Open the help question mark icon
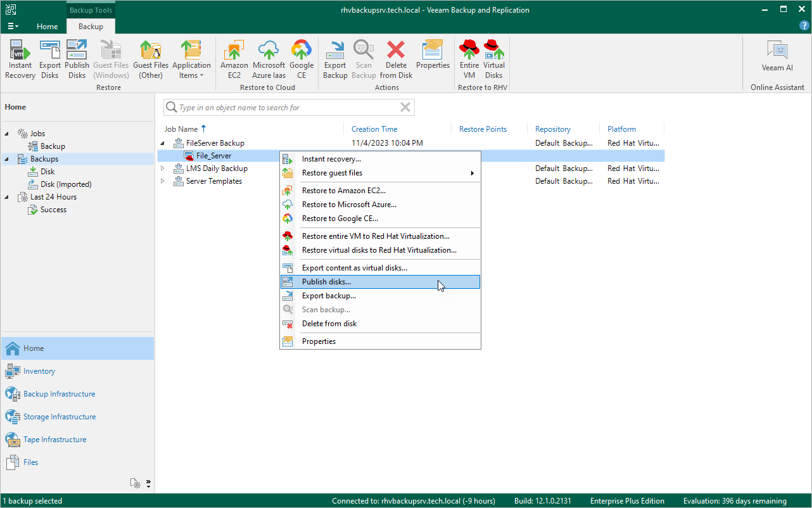 [x=804, y=25]
